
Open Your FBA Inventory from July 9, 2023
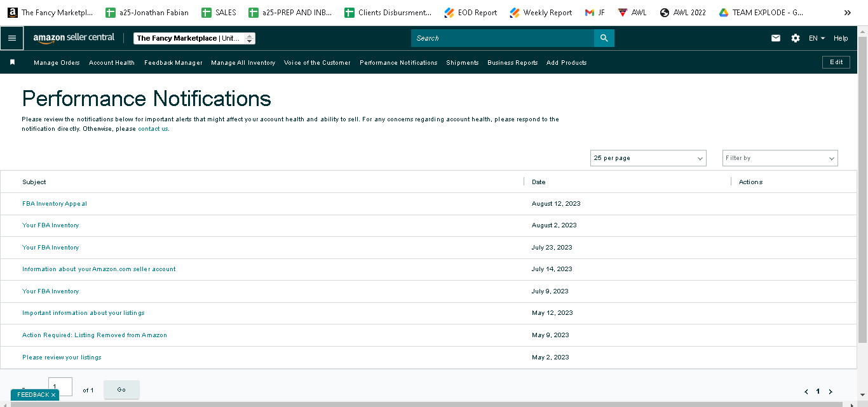[51, 291]
